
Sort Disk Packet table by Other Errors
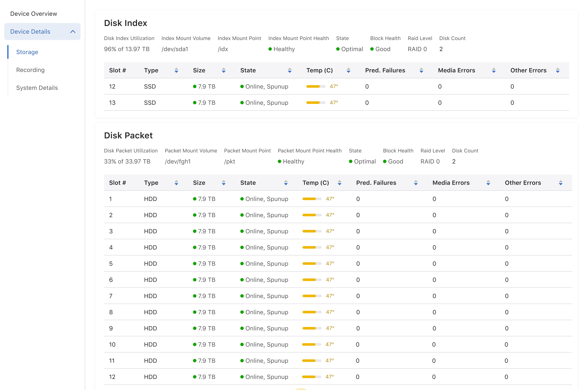click(x=560, y=183)
